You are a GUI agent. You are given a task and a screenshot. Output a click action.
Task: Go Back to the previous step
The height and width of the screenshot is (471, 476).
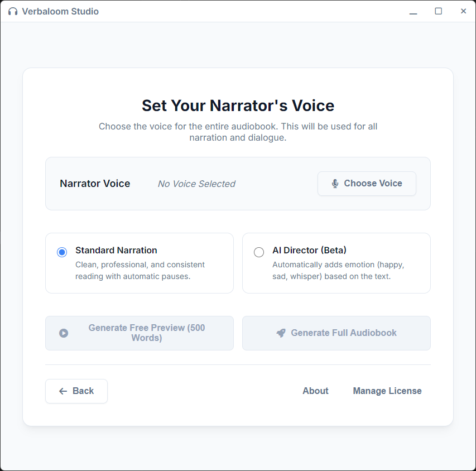[x=76, y=391]
